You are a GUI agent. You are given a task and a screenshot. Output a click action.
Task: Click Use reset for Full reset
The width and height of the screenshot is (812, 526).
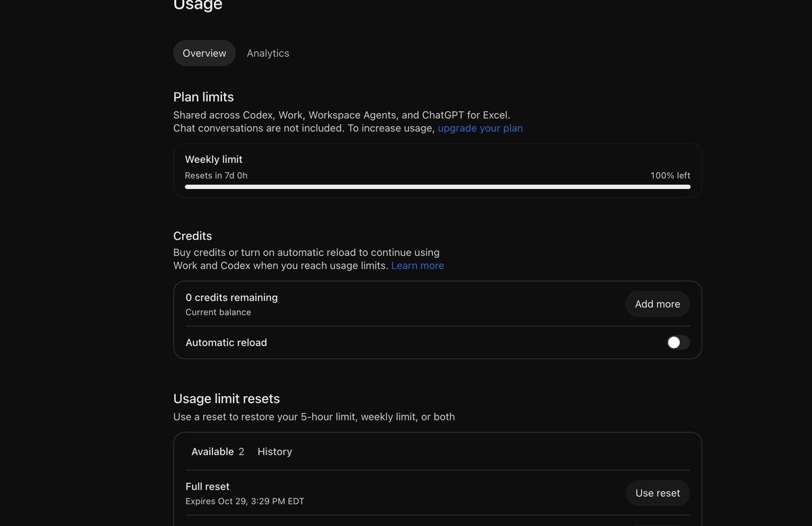click(x=657, y=493)
